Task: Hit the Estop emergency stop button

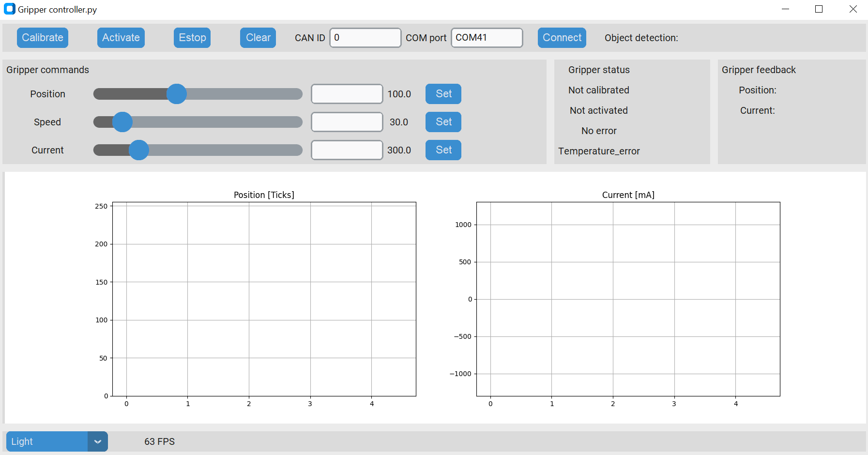Action: [x=192, y=38]
